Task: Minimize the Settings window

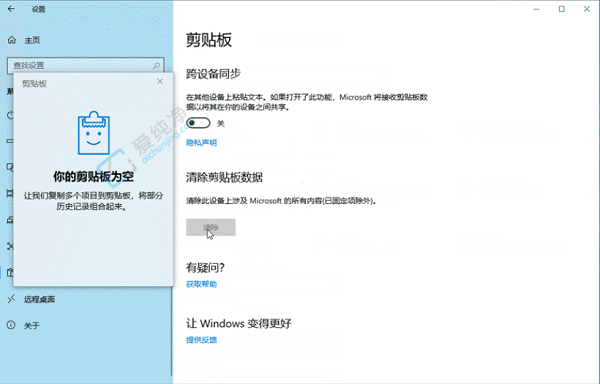Action: 536,9
